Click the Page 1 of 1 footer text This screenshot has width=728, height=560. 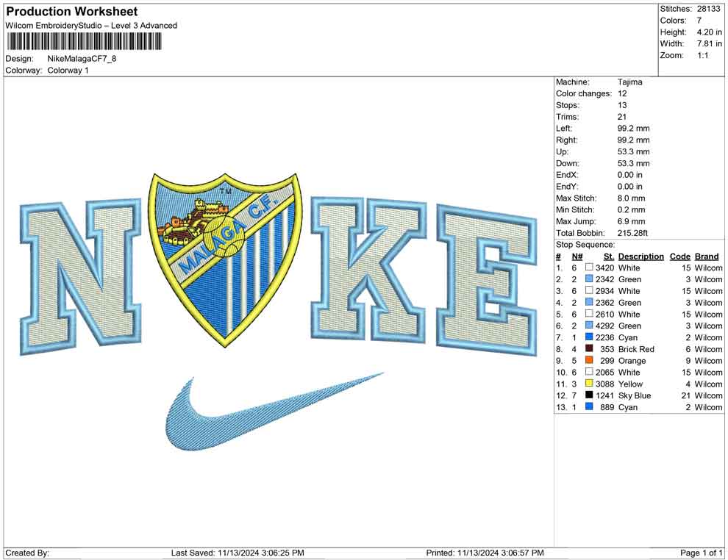click(702, 553)
